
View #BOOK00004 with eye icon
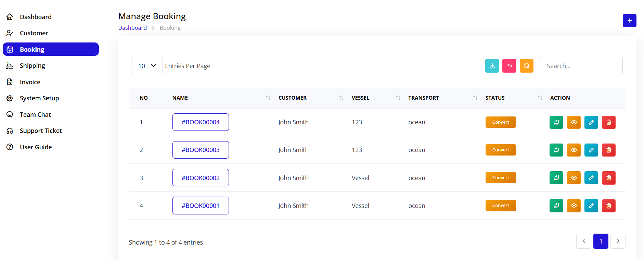coord(574,122)
